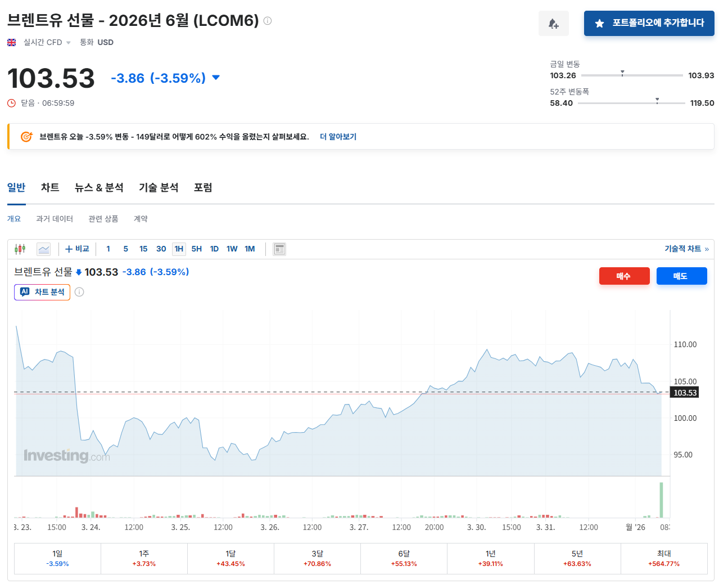Click the price alert bell icon
Viewport: 728px width, 584px height.
(553, 24)
